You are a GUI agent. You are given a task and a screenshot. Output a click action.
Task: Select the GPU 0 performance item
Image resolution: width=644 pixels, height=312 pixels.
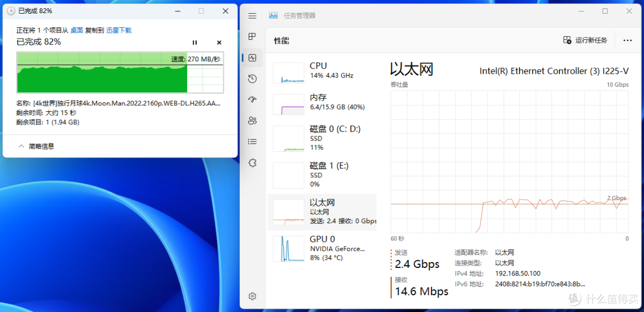click(322, 248)
